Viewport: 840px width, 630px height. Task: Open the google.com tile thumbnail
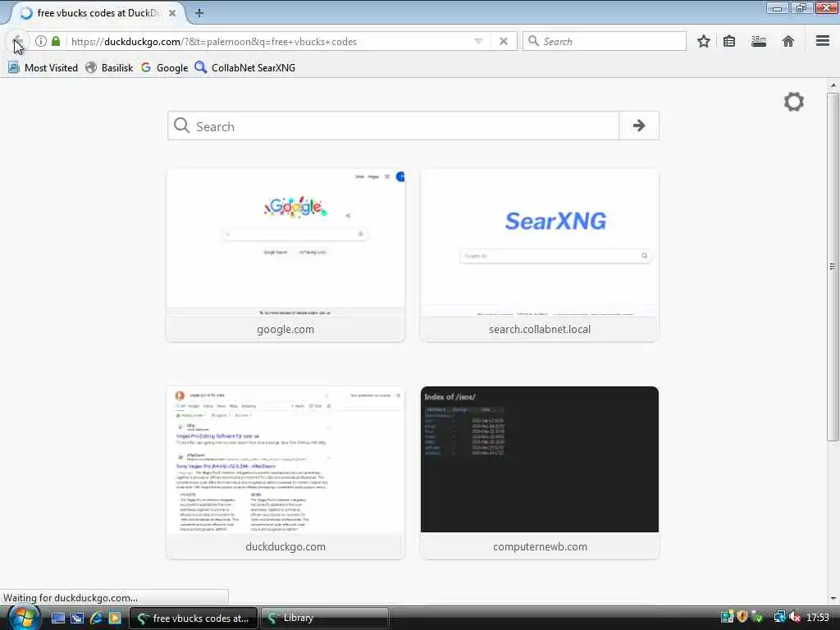[x=285, y=243]
